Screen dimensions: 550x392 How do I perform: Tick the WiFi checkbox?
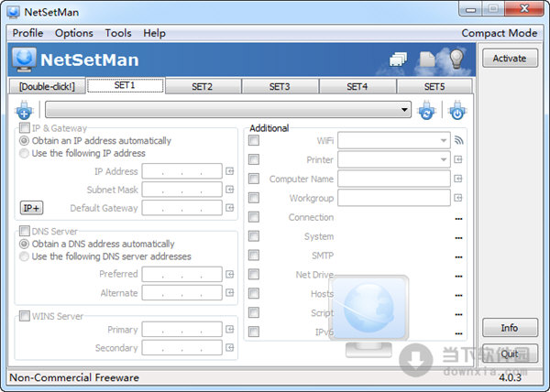254,140
